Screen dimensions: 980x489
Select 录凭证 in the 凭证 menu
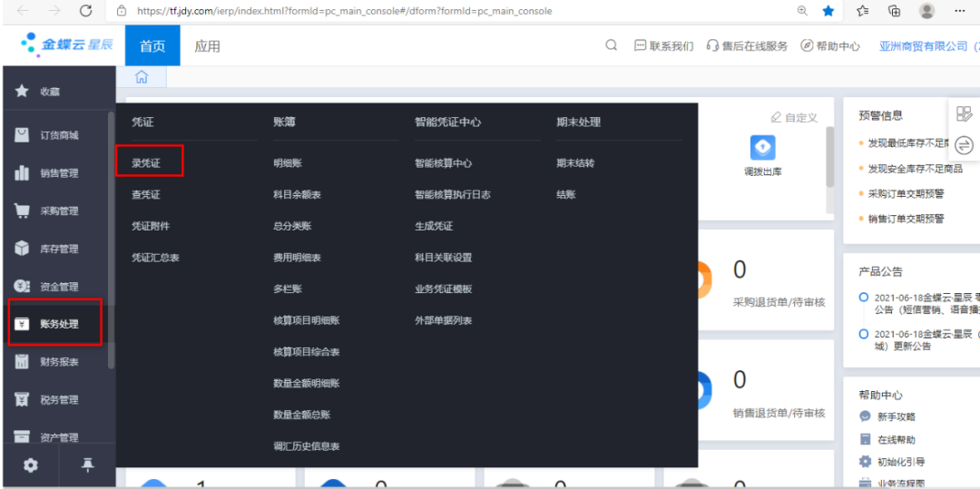[x=146, y=163]
